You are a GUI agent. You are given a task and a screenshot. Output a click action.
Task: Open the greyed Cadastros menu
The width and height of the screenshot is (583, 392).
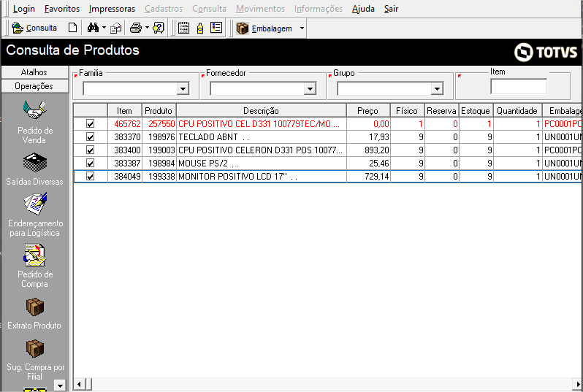point(164,9)
